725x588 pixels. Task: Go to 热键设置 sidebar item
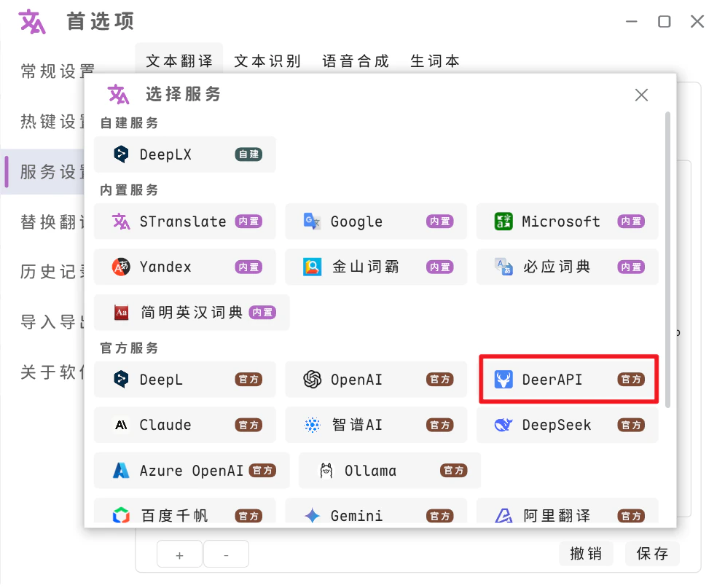click(52, 122)
